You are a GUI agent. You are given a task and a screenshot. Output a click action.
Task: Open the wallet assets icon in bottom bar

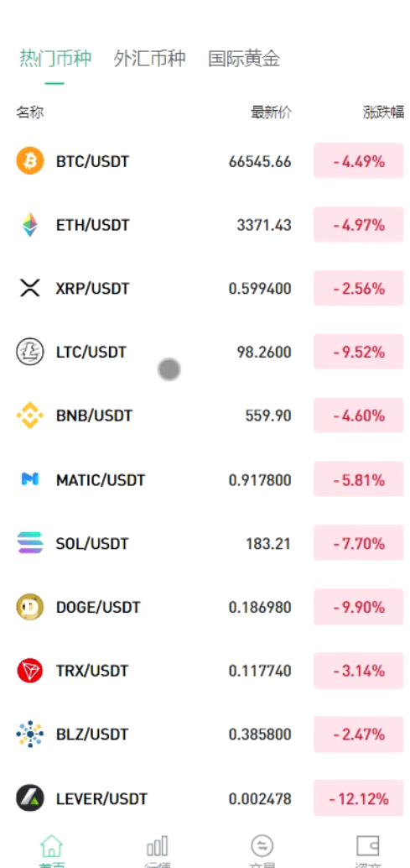pyautogui.click(x=367, y=846)
